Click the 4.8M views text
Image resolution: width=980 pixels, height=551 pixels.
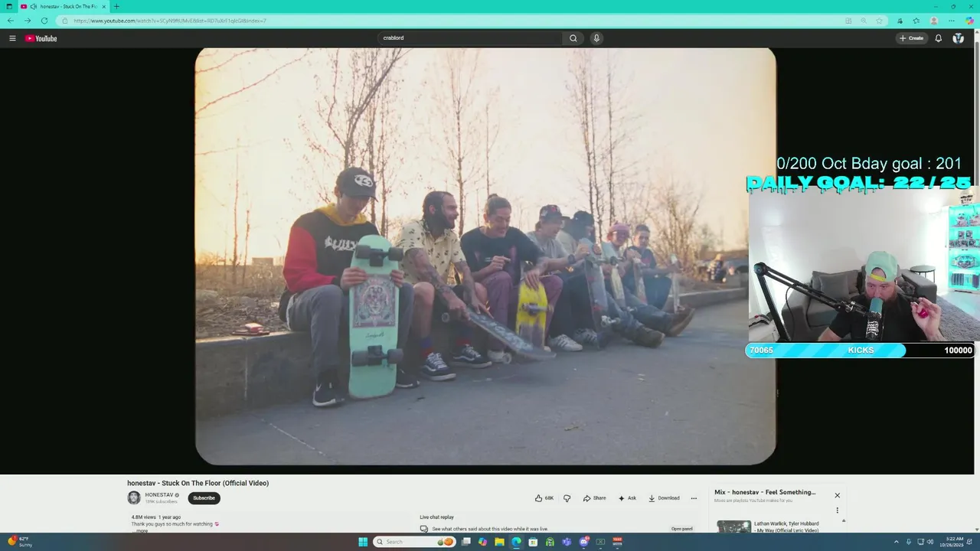point(143,517)
